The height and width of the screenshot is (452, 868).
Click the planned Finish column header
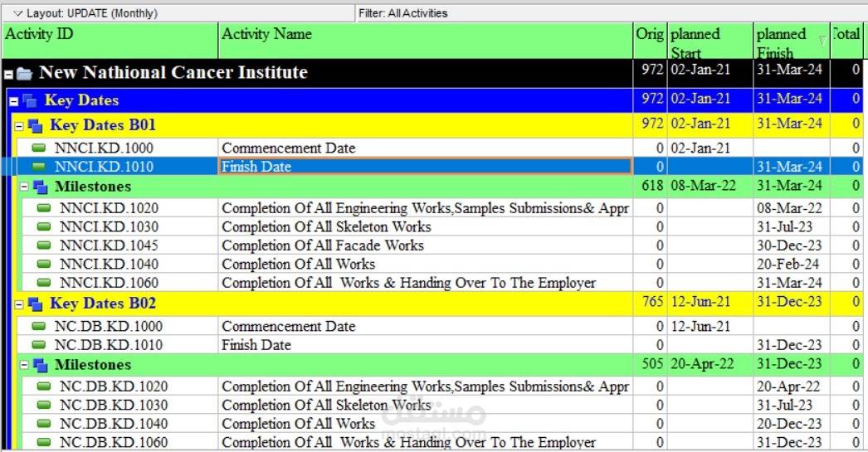point(792,41)
